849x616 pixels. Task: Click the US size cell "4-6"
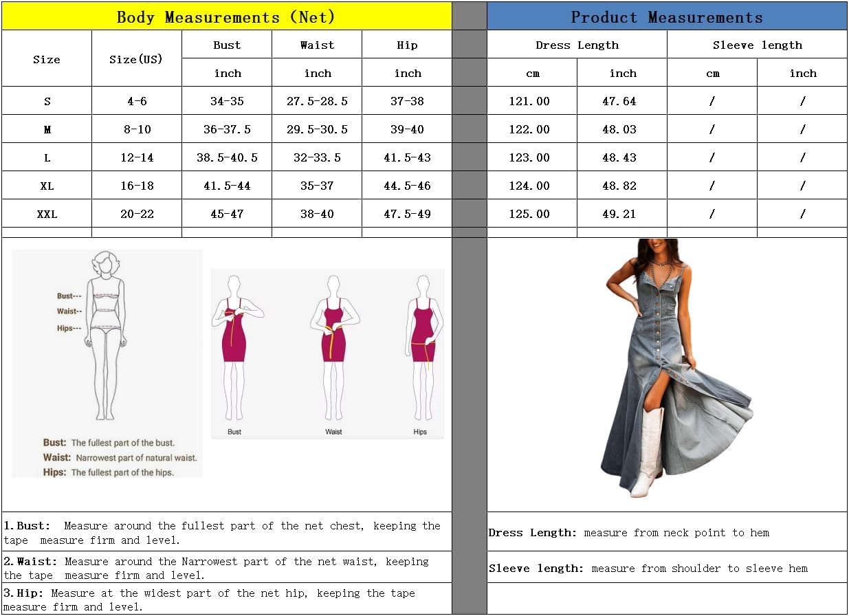(x=136, y=101)
